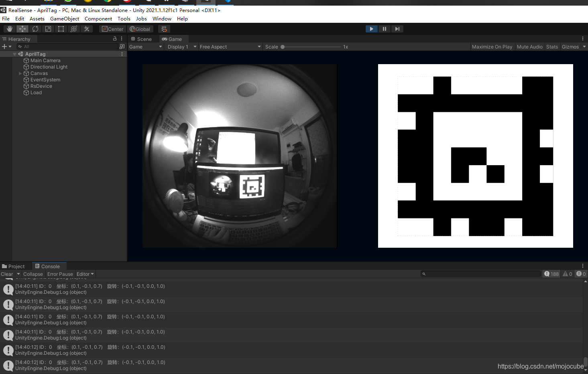
Task: Click the Hierarchy search field
Action: (67, 46)
